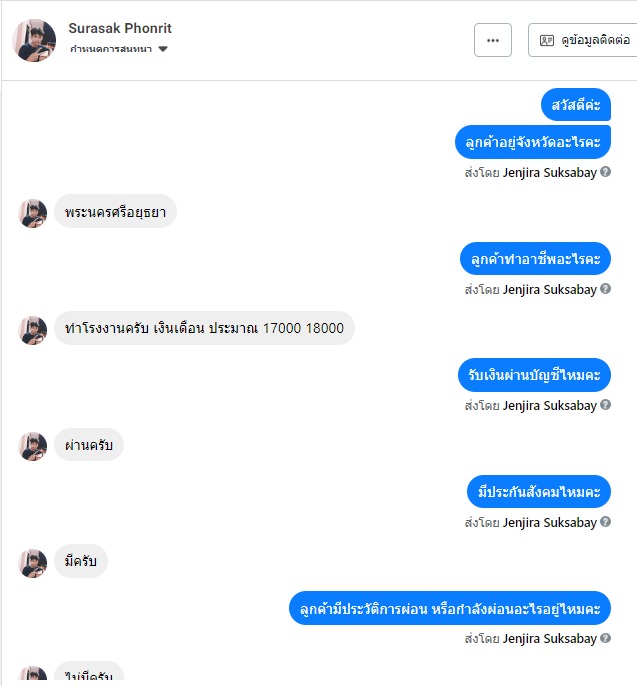Open the Surasak Phonrit name link
The image size is (637, 686).
(x=120, y=28)
